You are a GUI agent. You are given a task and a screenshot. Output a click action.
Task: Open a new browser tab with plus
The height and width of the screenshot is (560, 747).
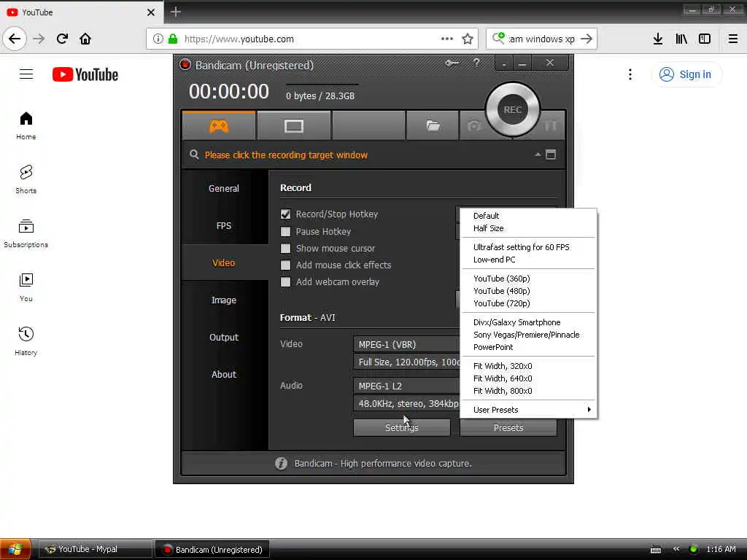click(x=176, y=12)
